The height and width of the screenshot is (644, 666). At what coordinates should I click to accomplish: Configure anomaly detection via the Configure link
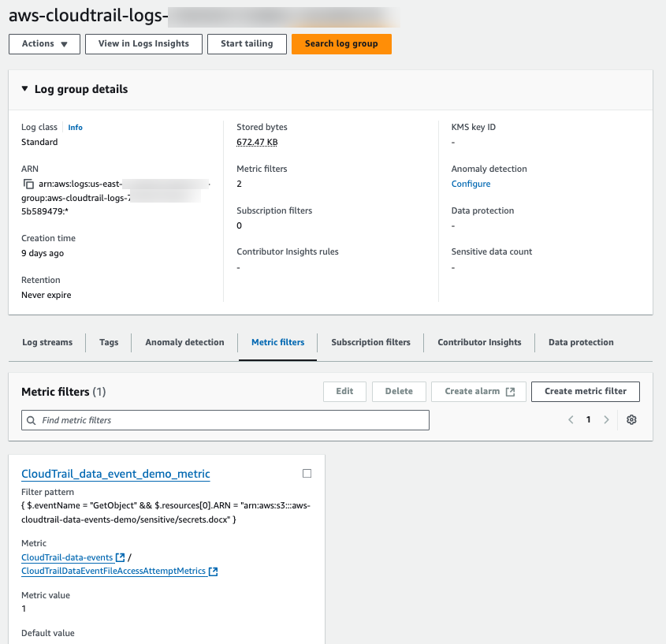[471, 183]
